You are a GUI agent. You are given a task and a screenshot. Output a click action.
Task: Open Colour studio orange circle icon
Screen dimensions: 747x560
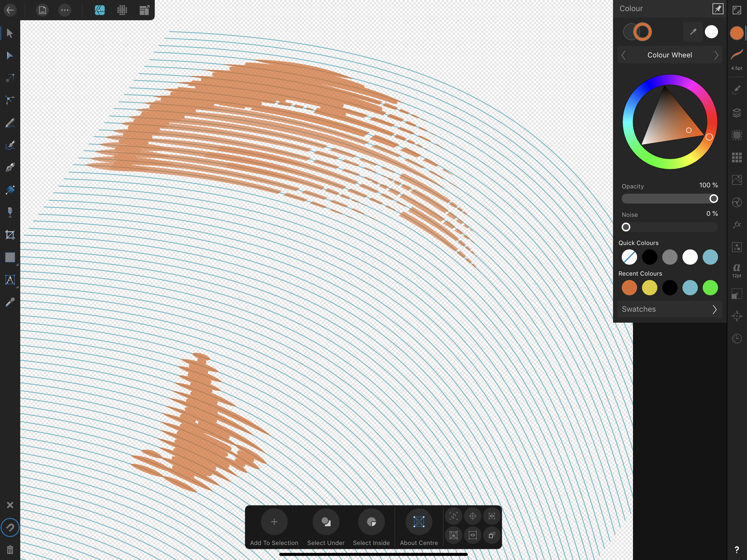pos(737,33)
